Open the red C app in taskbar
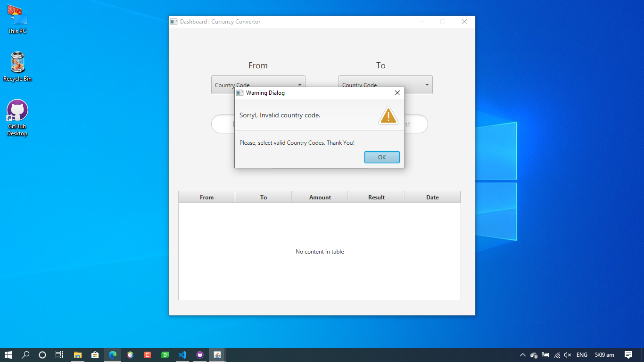The image size is (644, 362). coord(148,355)
